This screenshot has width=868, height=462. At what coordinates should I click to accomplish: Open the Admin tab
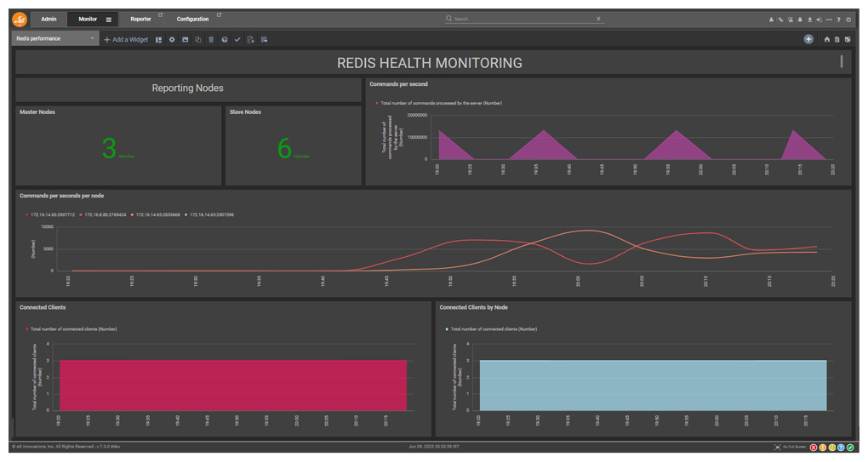click(49, 19)
